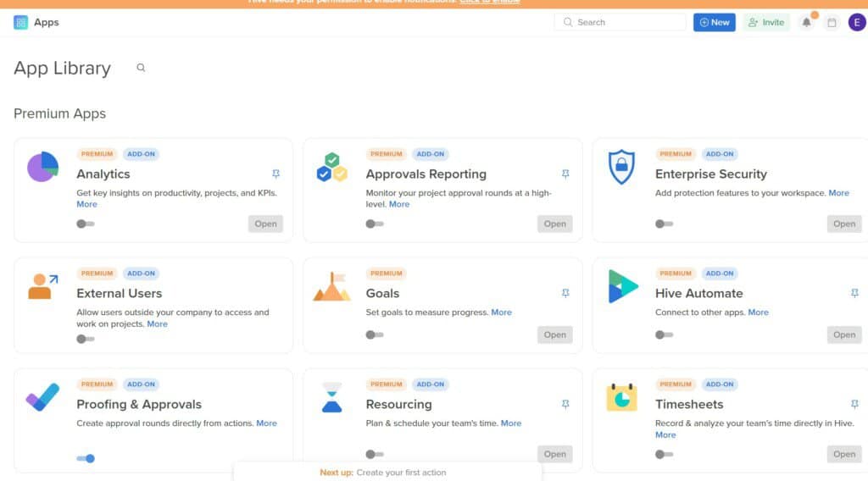This screenshot has height=481, width=868.
Task: Click the Approvals Reporting hexagons icon
Action: click(332, 167)
